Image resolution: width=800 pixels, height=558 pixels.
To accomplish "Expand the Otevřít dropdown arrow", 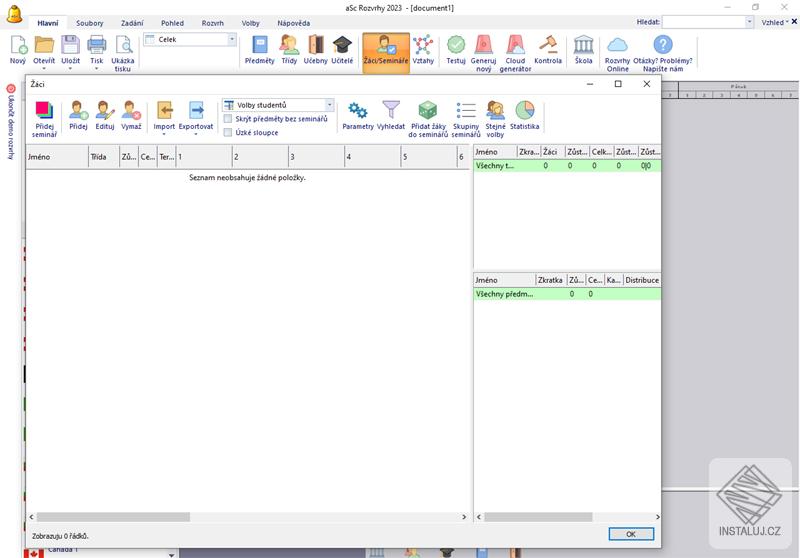I will [44, 68].
